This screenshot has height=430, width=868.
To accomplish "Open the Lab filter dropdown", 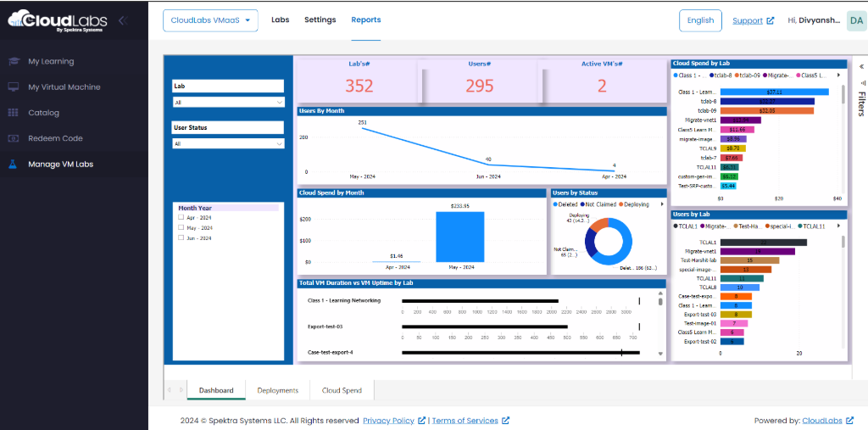I will 229,102.
